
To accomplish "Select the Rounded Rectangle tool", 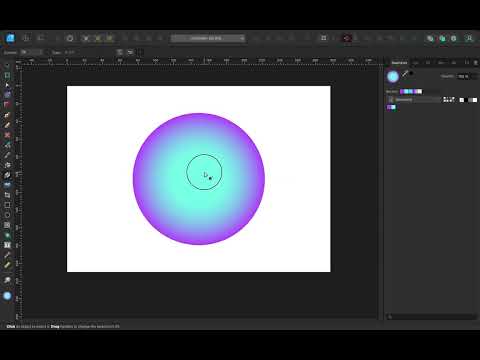I will (x=7, y=225).
